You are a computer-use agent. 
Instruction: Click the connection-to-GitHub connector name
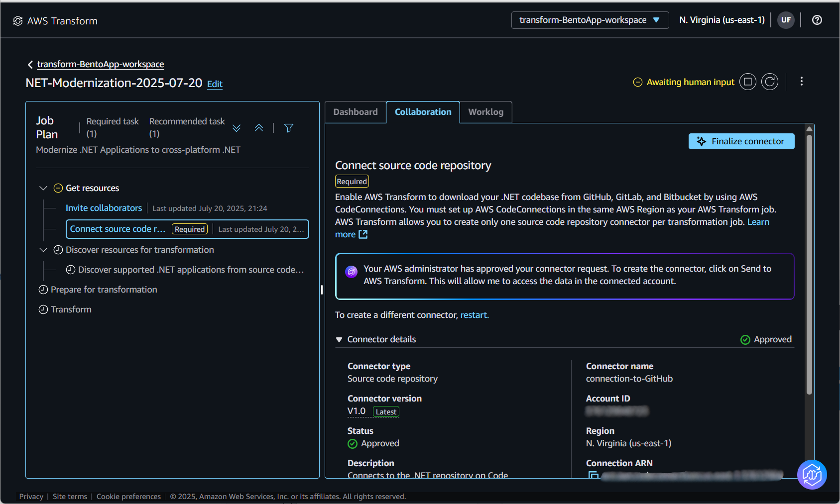[629, 379]
